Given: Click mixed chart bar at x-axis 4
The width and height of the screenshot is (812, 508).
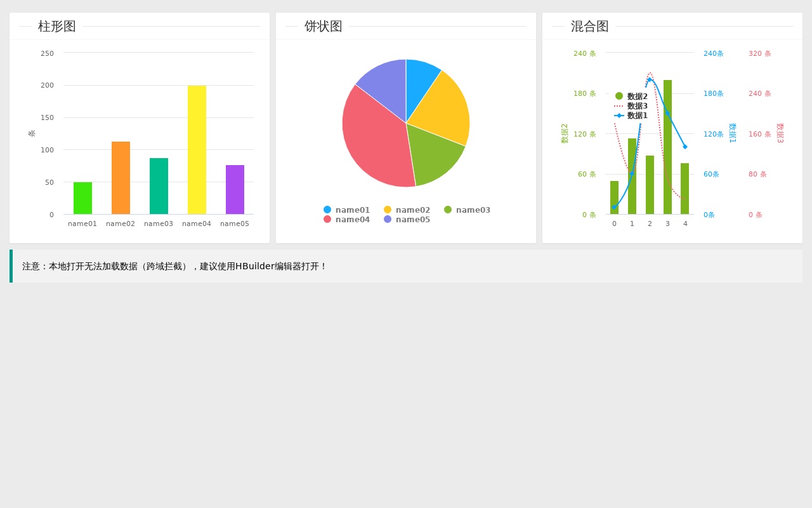Looking at the screenshot, I should (x=685, y=189).
